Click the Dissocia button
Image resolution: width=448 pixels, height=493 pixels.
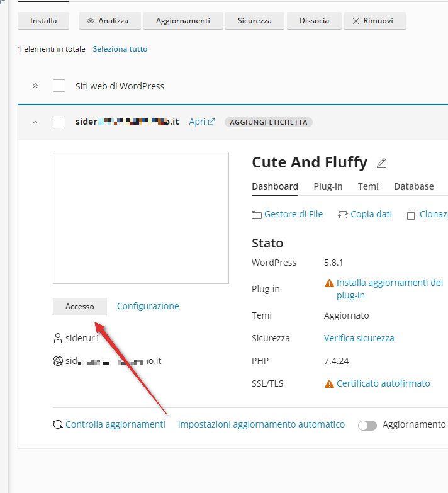pos(314,21)
